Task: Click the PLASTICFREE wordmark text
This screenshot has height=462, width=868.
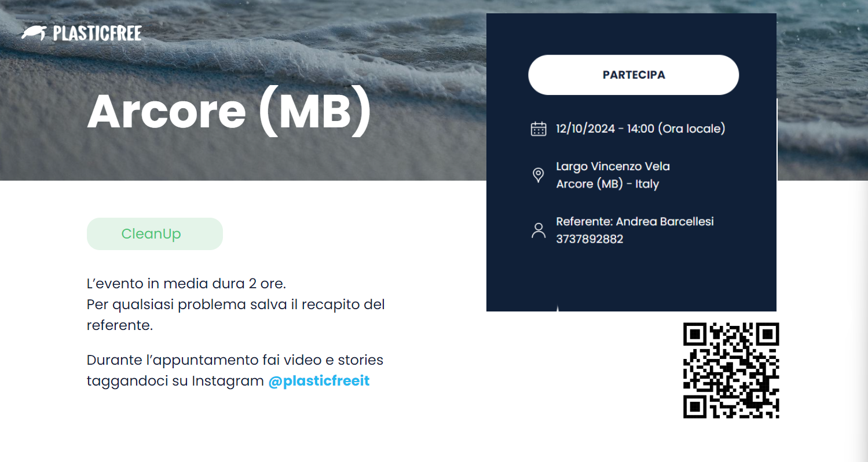Action: pyautogui.click(x=97, y=34)
